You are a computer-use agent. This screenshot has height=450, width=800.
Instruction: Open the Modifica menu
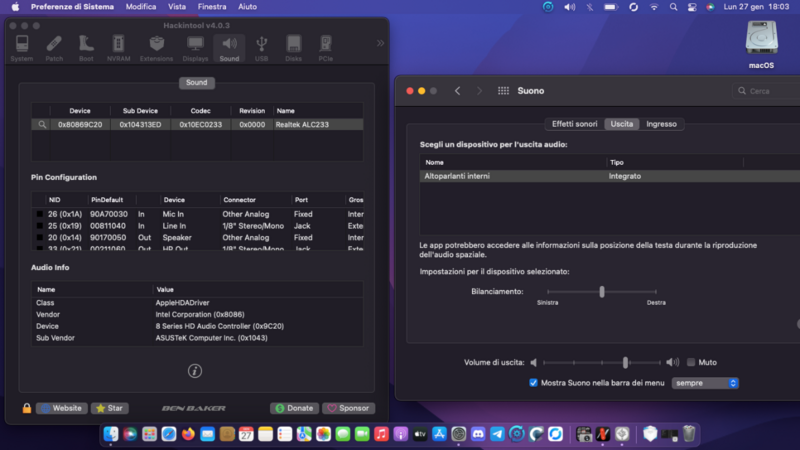click(141, 7)
